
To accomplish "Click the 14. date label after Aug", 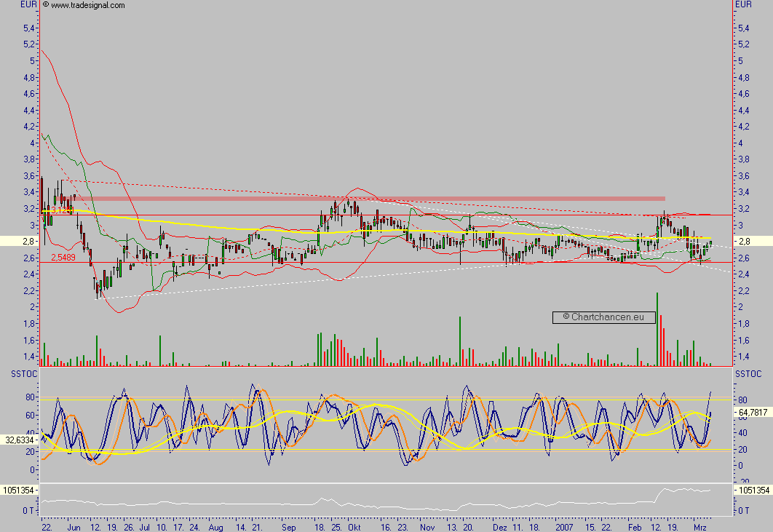I will coord(241,527).
